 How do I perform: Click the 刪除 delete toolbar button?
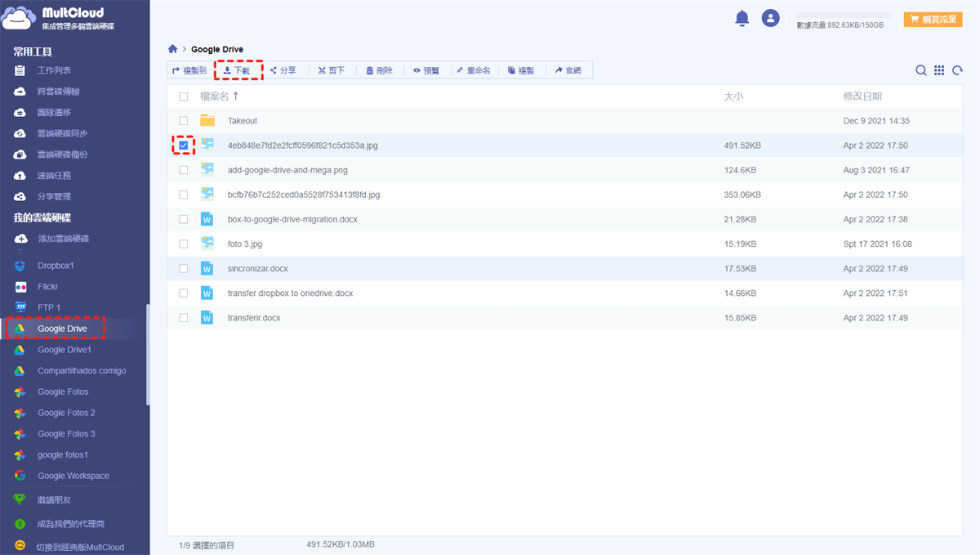pyautogui.click(x=379, y=71)
